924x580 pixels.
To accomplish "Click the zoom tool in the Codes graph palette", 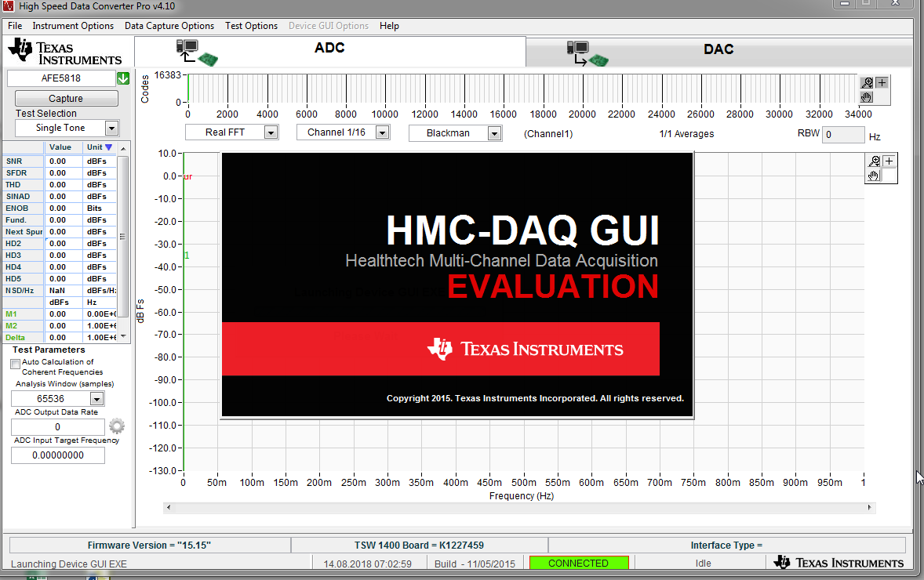I will (x=867, y=83).
